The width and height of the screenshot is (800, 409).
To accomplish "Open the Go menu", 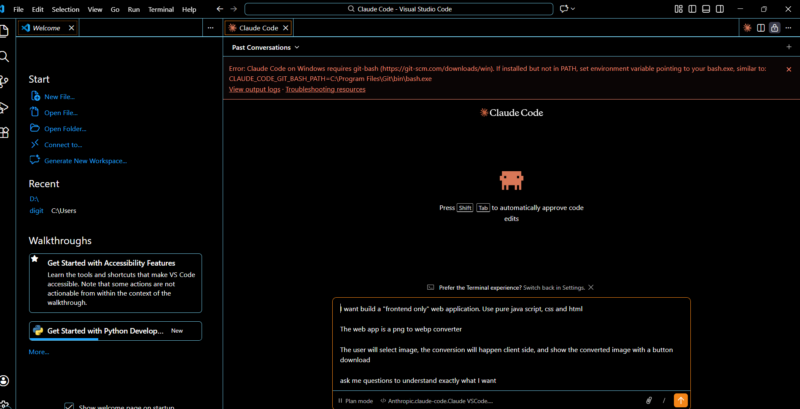I will click(115, 9).
